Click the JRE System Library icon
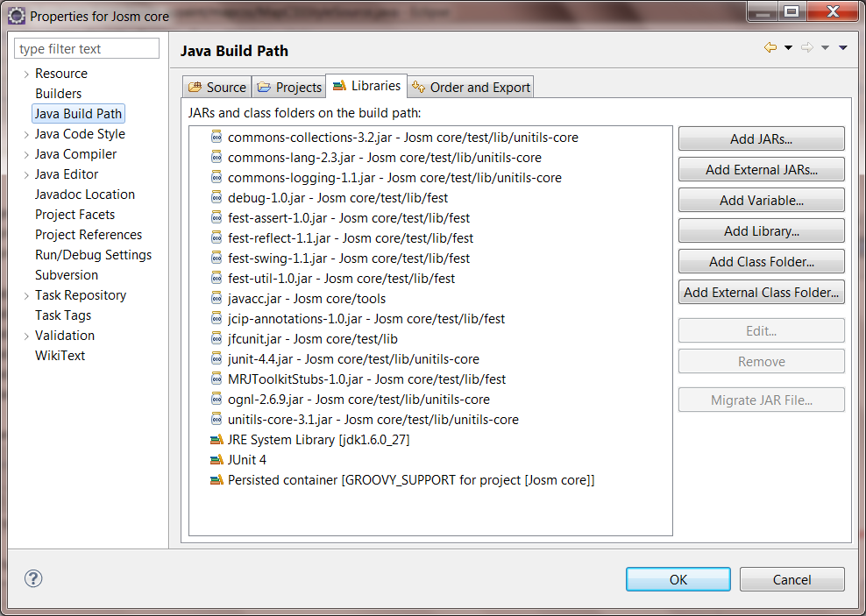Screen dimensions: 866x616 coord(216,440)
